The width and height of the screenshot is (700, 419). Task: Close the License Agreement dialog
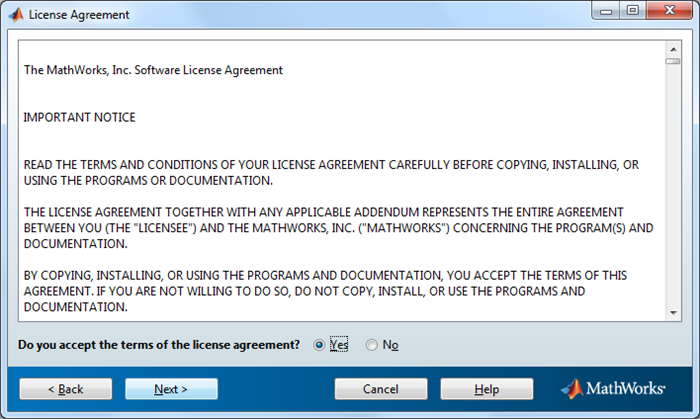coord(668,13)
